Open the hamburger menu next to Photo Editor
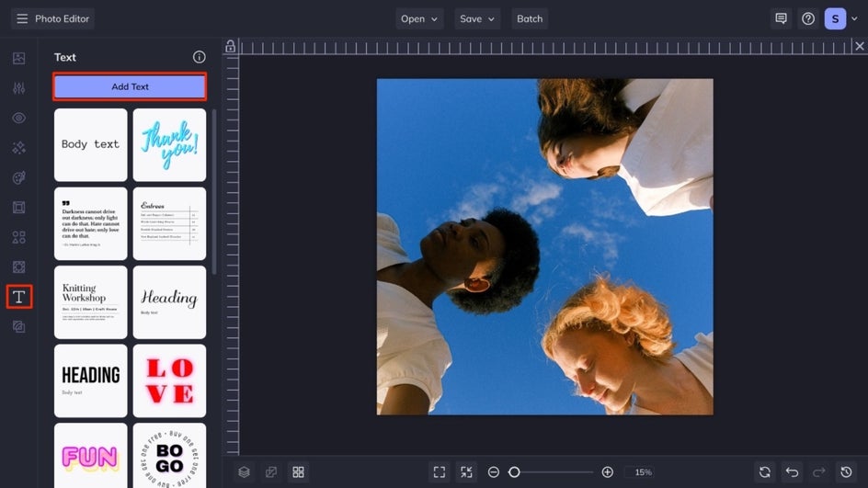 [x=22, y=18]
